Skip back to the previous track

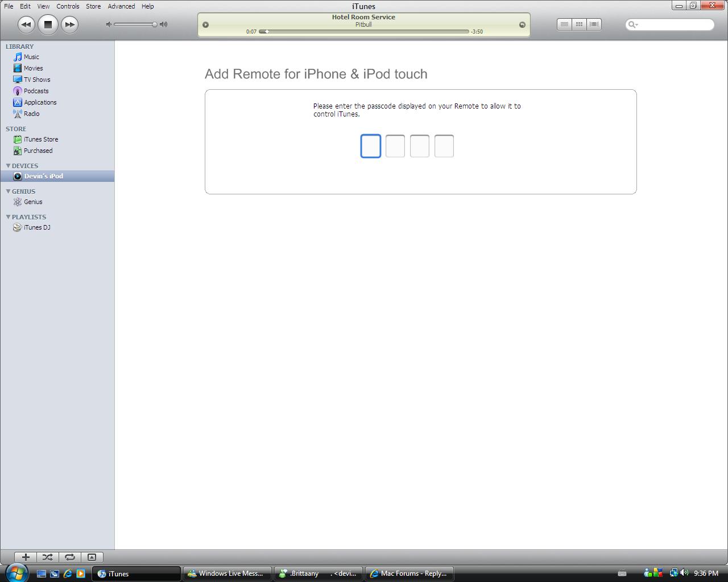click(x=26, y=24)
